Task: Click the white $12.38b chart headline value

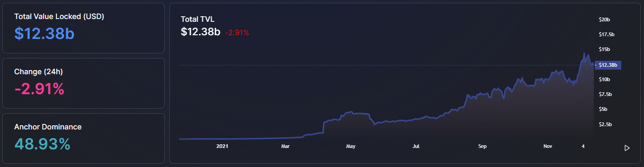Action: pos(200,32)
